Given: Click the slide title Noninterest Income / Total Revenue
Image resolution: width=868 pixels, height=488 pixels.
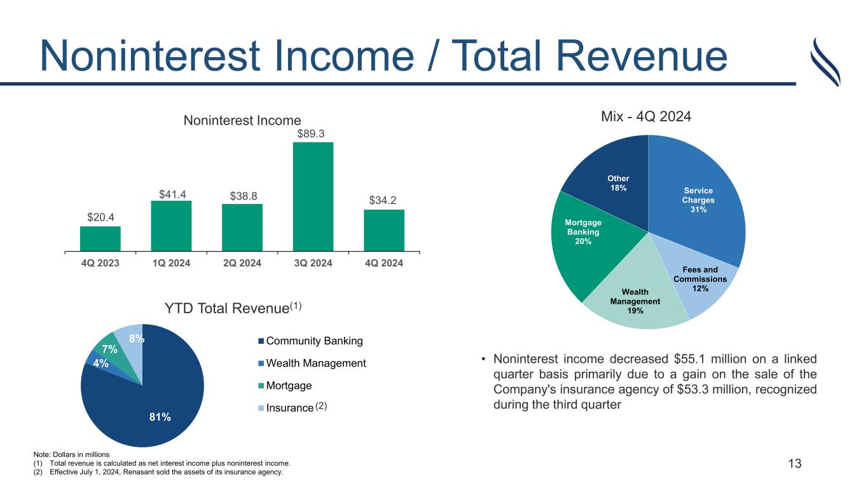Looking at the screenshot, I should click(x=383, y=56).
